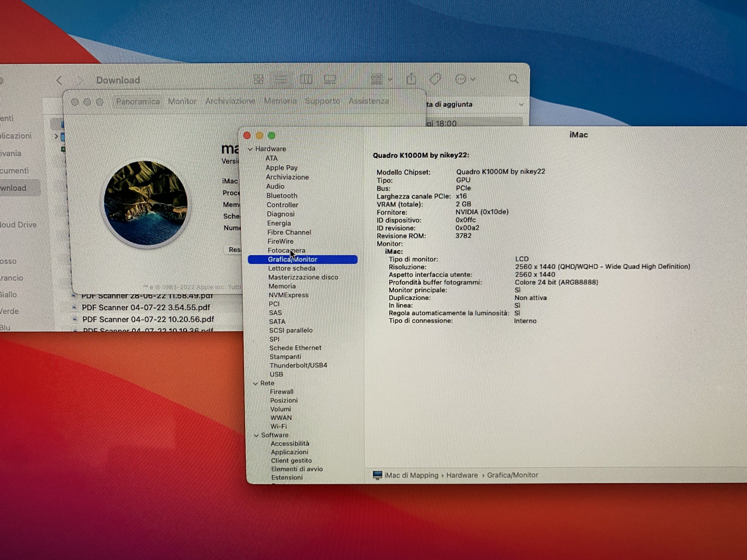Select Wi-Fi under Rete

(x=279, y=426)
